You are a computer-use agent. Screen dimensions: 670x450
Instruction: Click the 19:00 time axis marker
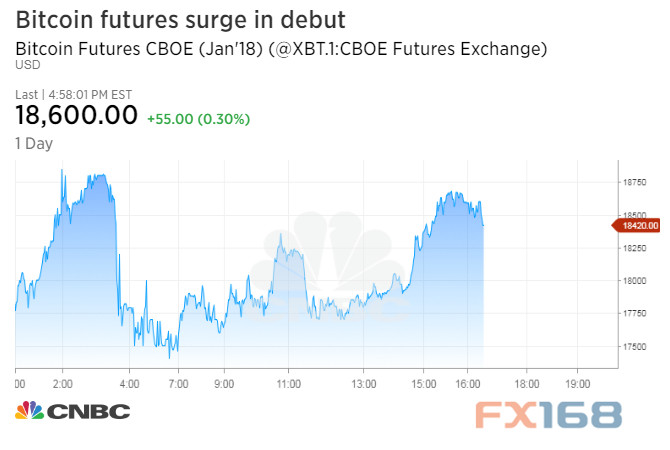(x=578, y=384)
